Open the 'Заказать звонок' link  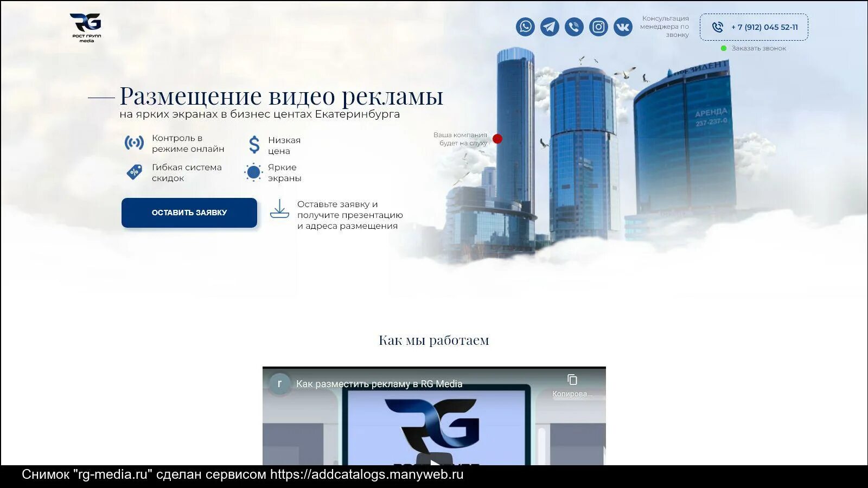758,48
